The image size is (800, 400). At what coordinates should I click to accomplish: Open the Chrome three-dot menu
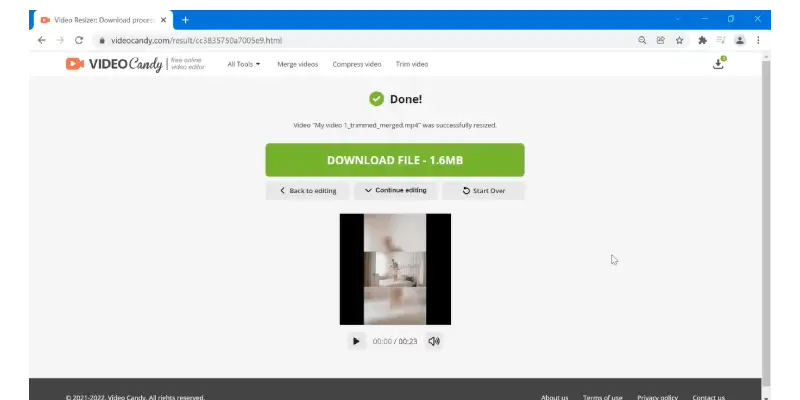[x=758, y=40]
